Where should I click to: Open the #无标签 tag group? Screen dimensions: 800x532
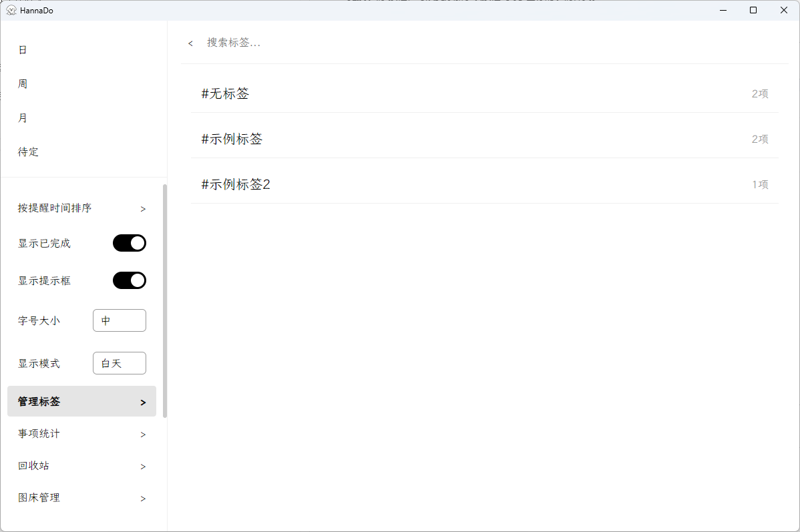[225, 93]
